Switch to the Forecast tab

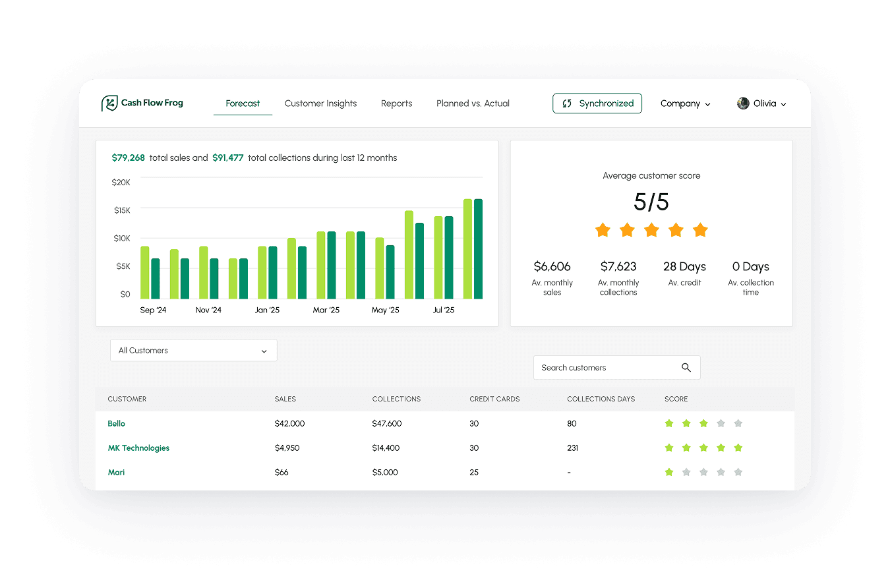[243, 103]
